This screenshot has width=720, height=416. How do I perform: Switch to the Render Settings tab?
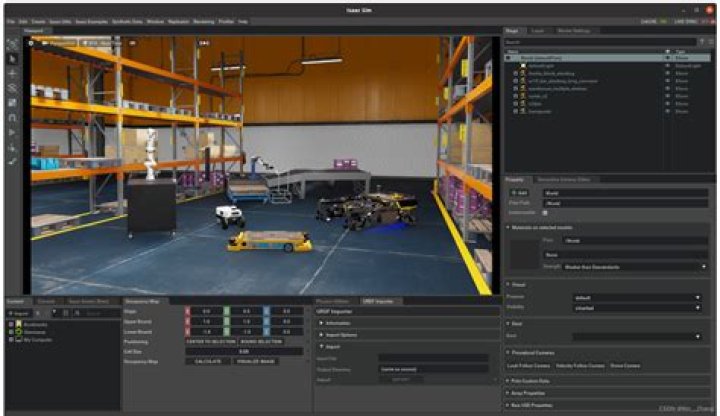(574, 31)
